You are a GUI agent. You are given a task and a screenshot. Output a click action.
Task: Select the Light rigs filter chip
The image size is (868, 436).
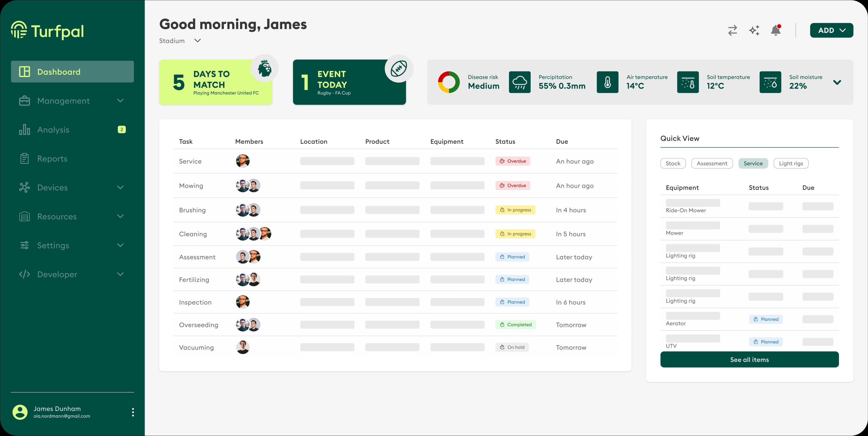[x=791, y=163]
